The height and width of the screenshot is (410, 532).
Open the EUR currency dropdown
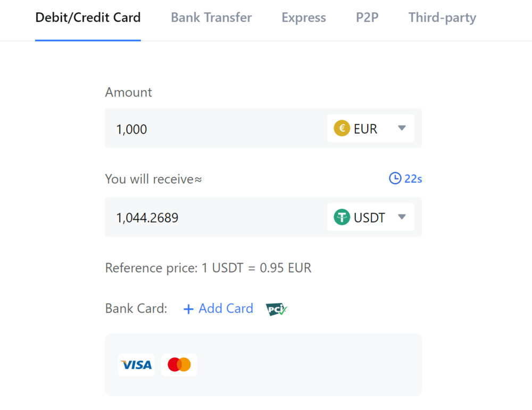pos(371,128)
